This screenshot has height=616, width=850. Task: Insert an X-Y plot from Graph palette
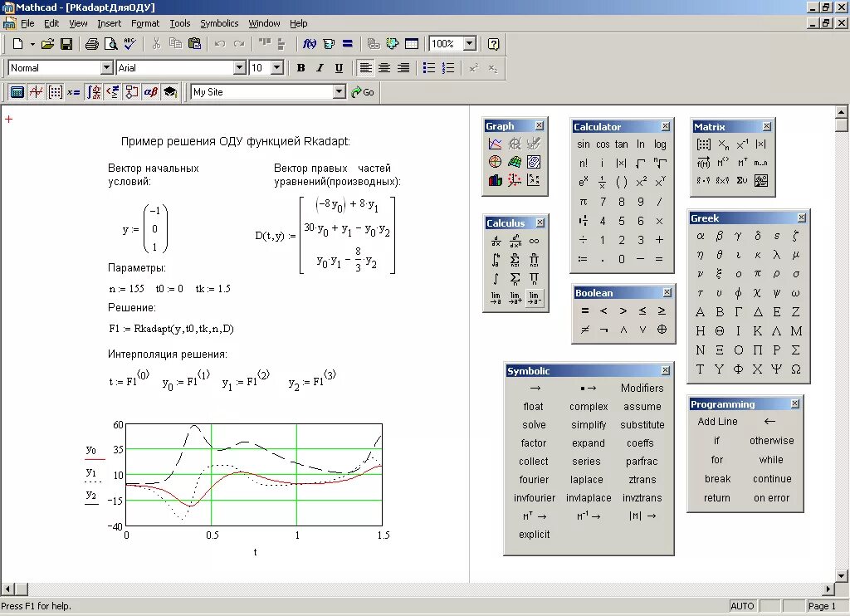[x=495, y=144]
